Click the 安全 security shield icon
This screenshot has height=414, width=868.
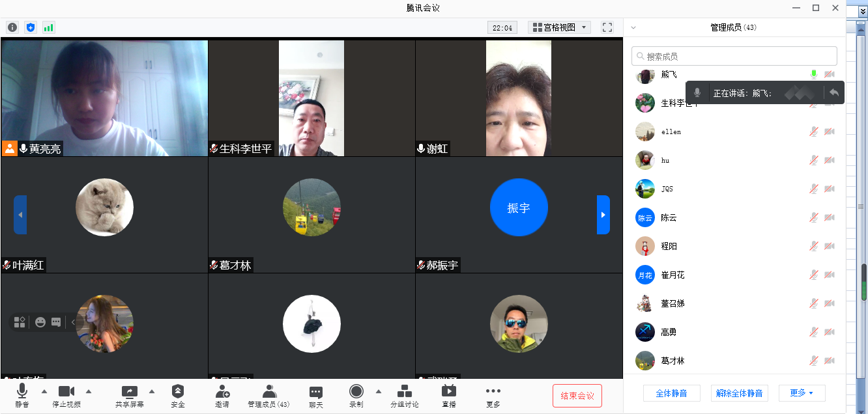(x=178, y=391)
